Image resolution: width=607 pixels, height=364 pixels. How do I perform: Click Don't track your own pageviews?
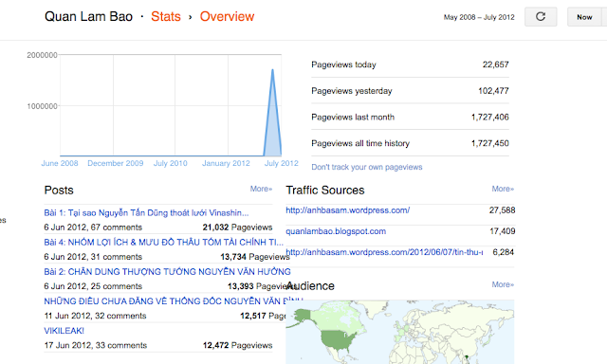pyautogui.click(x=367, y=167)
